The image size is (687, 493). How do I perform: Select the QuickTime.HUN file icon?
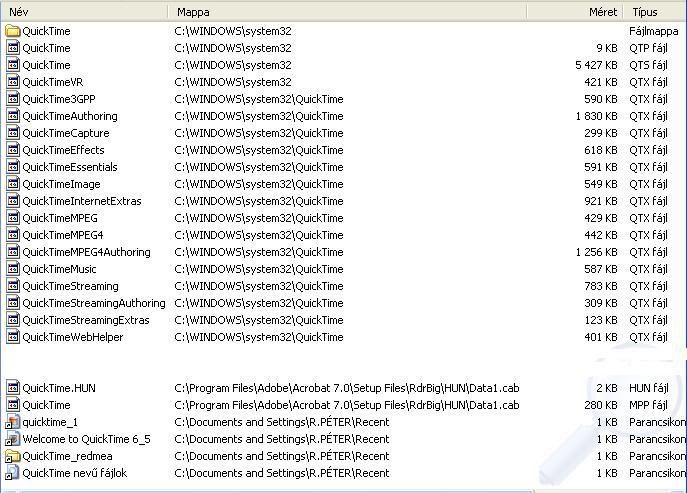(x=13, y=388)
